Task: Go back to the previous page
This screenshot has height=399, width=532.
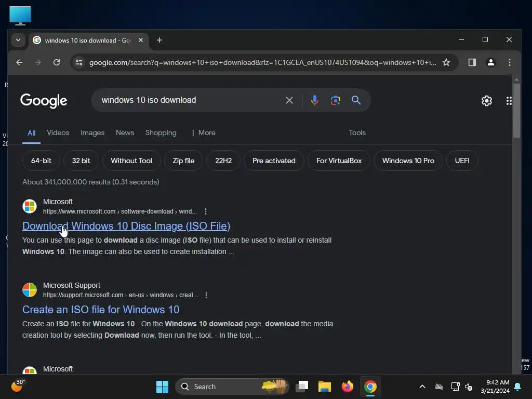Action: click(19, 62)
